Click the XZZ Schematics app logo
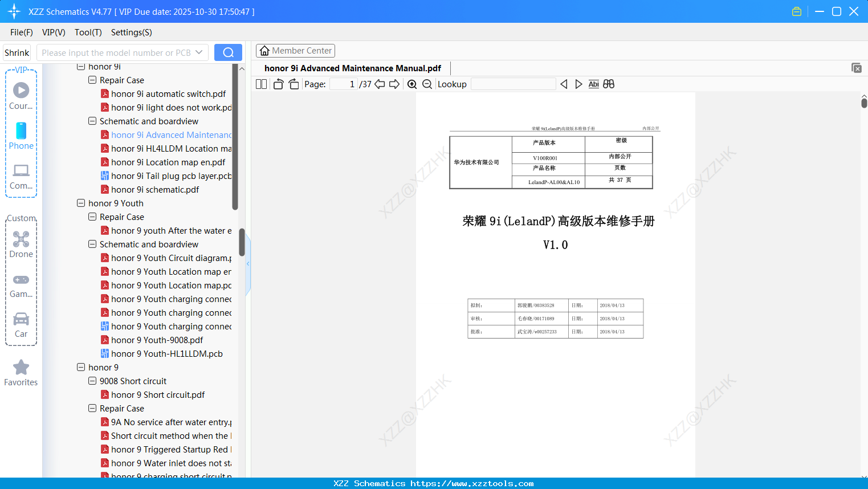 click(14, 11)
